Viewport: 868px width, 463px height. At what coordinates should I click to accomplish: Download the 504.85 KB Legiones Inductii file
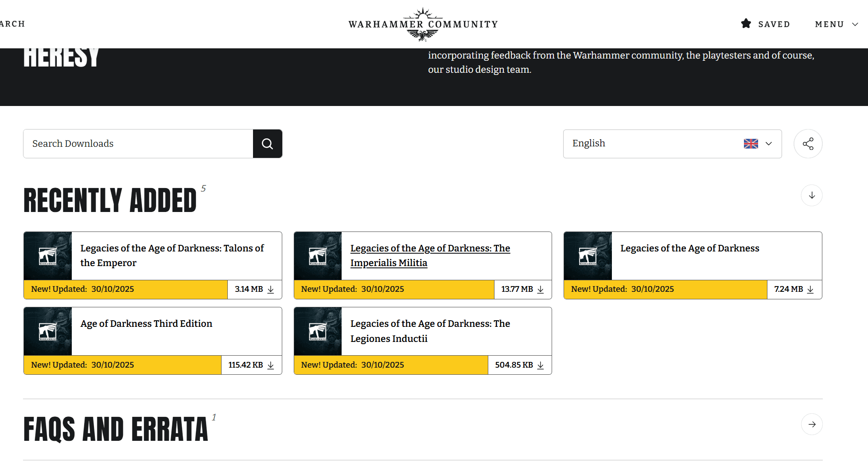pos(520,365)
